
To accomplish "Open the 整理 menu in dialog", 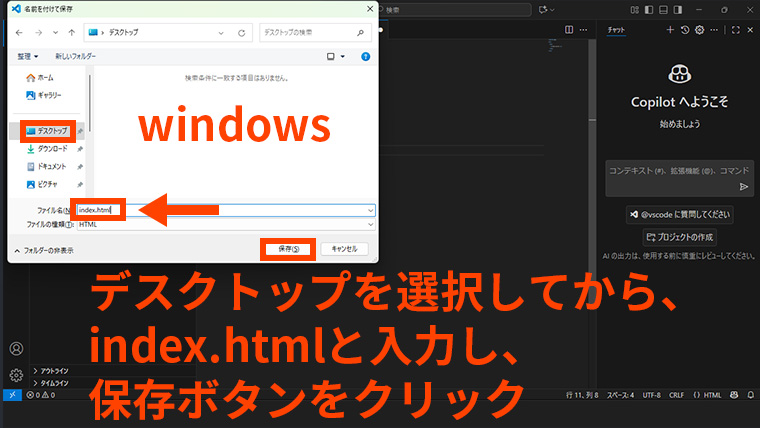I will pos(27,57).
